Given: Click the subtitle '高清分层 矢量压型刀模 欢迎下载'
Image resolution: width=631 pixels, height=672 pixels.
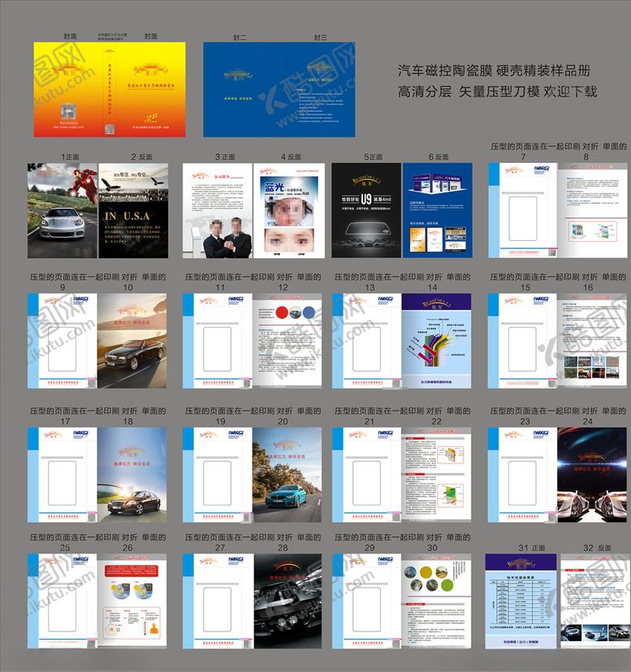Looking at the screenshot, I should (498, 91).
